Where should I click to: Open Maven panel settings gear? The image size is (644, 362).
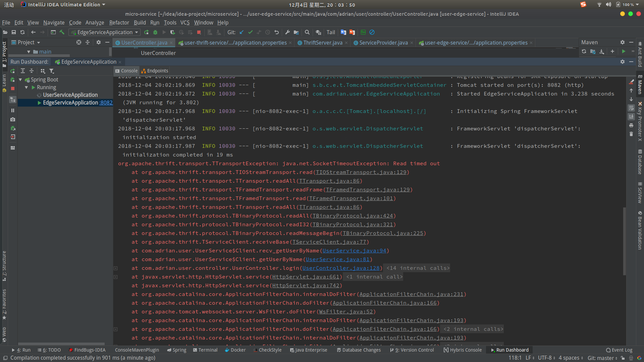point(623,42)
